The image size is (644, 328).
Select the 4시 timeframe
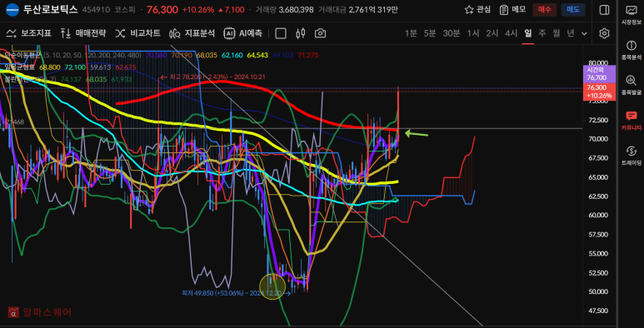[511, 33]
